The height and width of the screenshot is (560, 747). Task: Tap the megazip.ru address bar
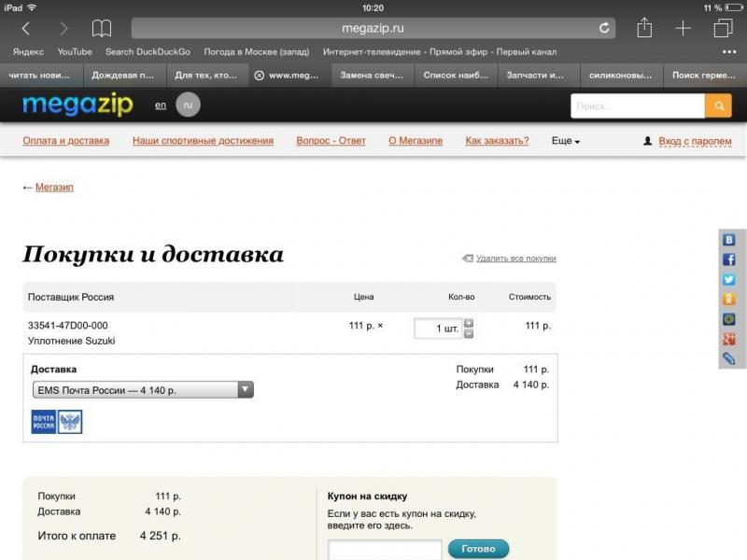pyautogui.click(x=373, y=28)
